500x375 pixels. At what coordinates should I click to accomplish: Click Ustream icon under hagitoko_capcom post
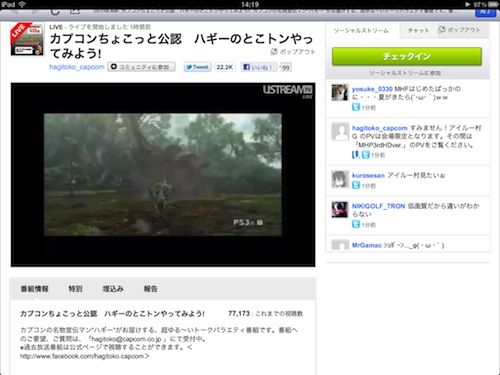coord(355,155)
